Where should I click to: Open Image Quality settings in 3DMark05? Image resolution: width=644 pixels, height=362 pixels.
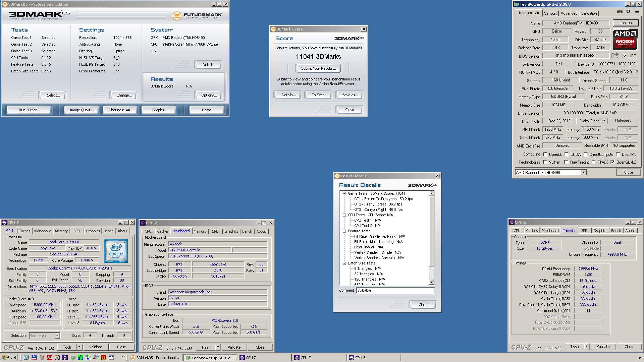coord(82,110)
